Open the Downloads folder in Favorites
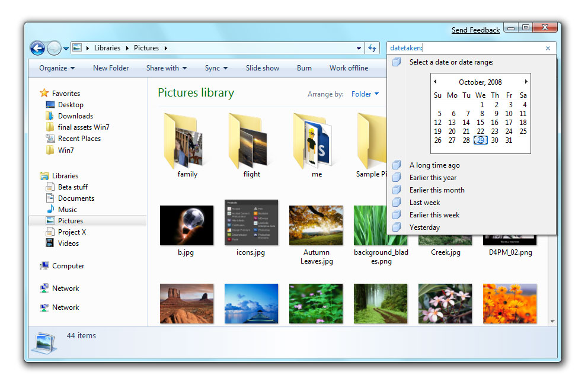 (x=75, y=116)
